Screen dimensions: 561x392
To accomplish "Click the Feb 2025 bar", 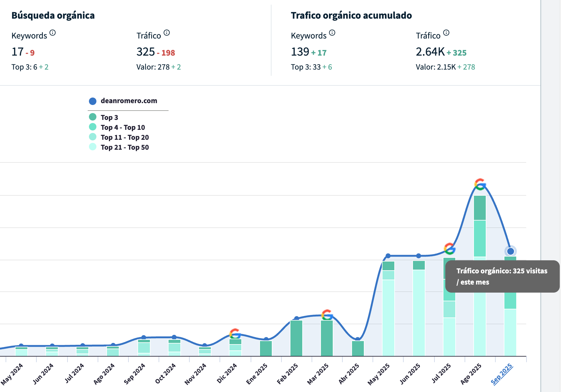I will pyautogui.click(x=296, y=338).
